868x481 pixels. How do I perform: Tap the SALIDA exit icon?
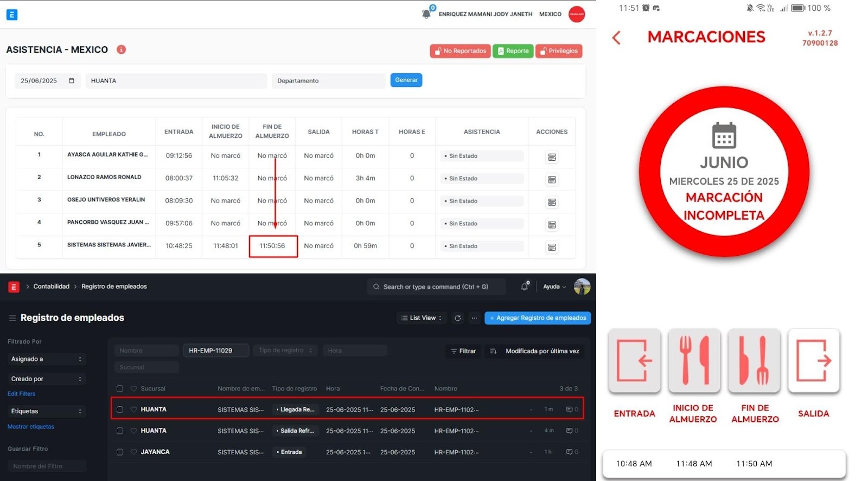[x=813, y=360]
